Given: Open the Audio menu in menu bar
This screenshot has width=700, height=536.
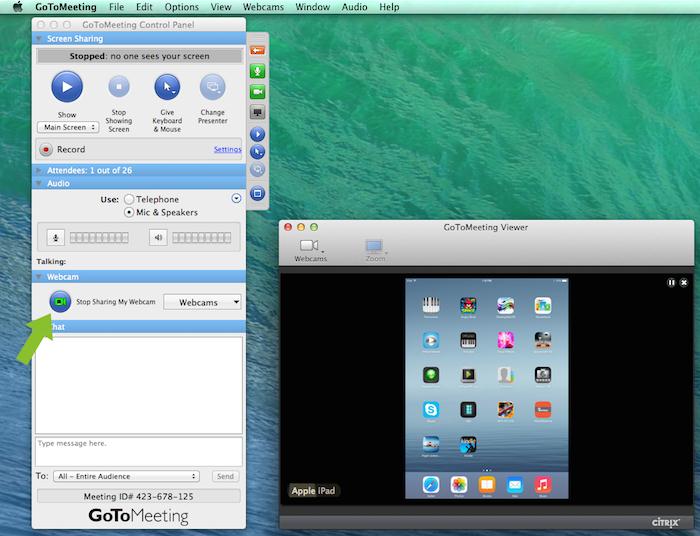Looking at the screenshot, I should coord(353,7).
